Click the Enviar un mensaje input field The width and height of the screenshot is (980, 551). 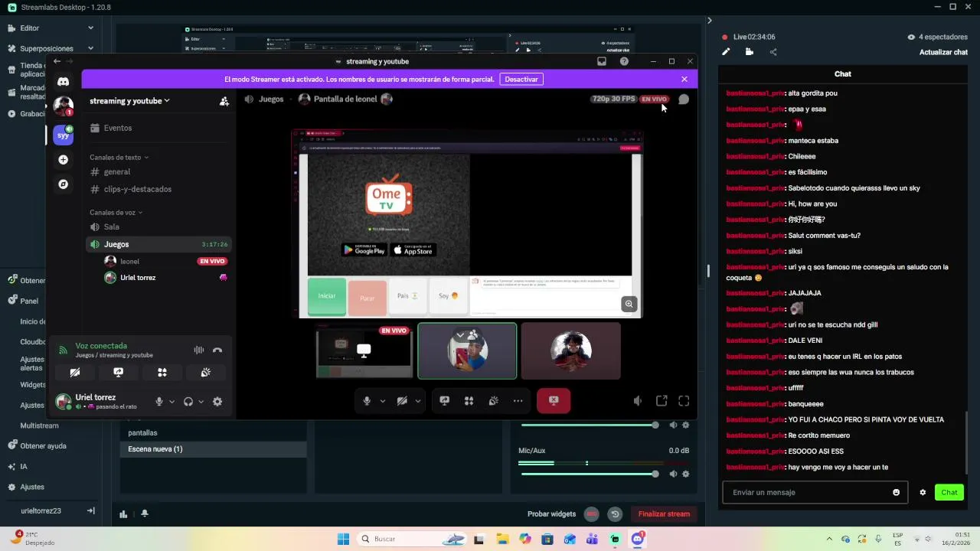pos(815,492)
